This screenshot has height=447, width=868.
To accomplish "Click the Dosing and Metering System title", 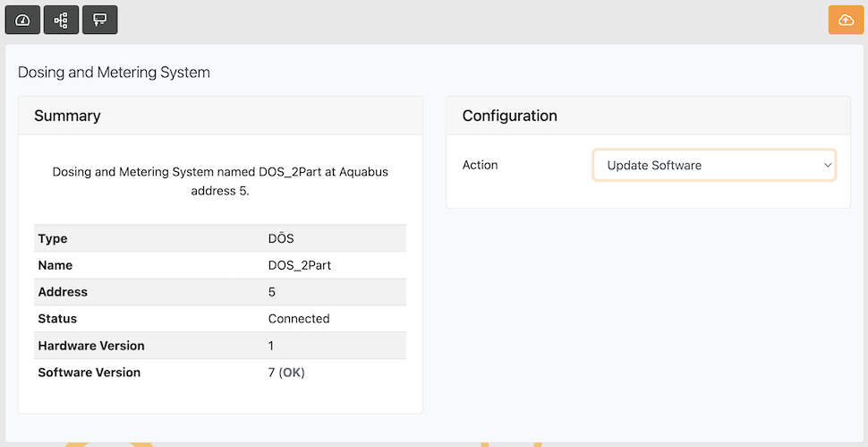I will pyautogui.click(x=114, y=73).
